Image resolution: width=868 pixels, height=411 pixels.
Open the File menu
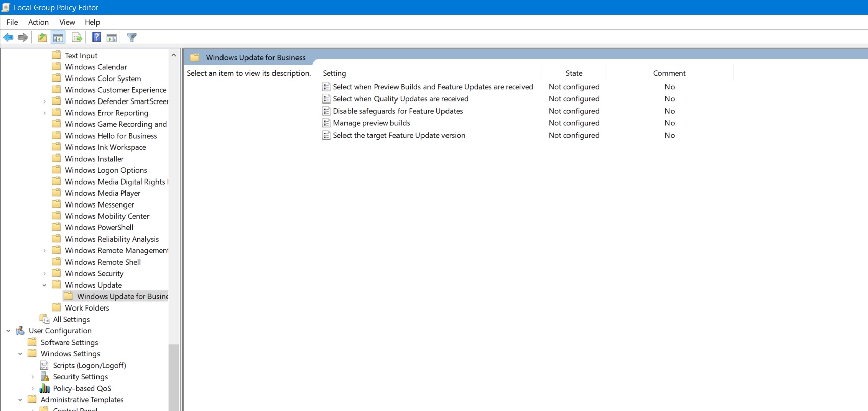coord(12,22)
